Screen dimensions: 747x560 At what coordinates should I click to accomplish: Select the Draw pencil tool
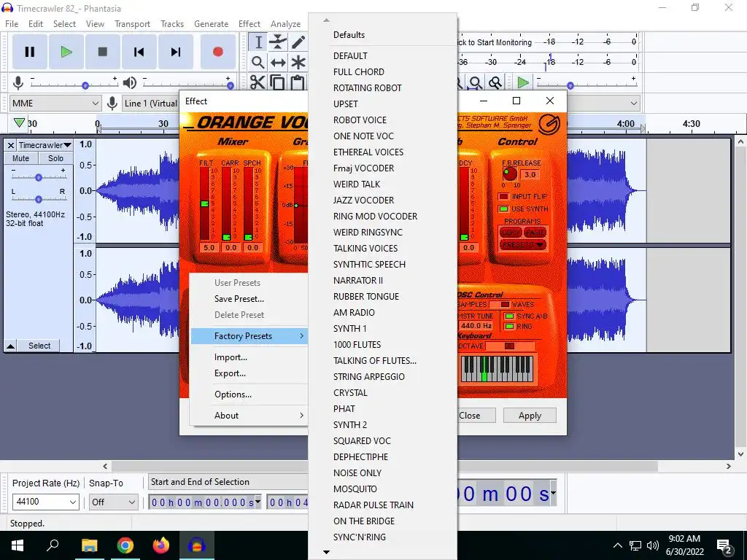tap(298, 42)
